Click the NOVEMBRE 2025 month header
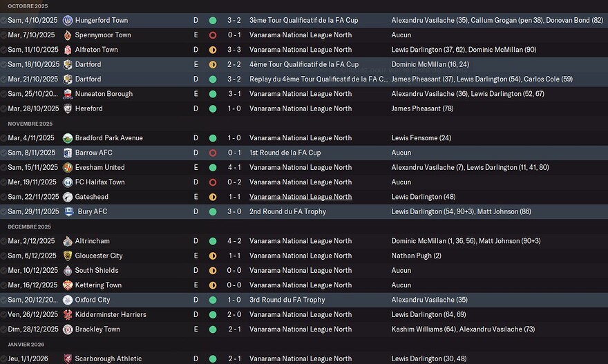The image size is (608, 364). 31,123
